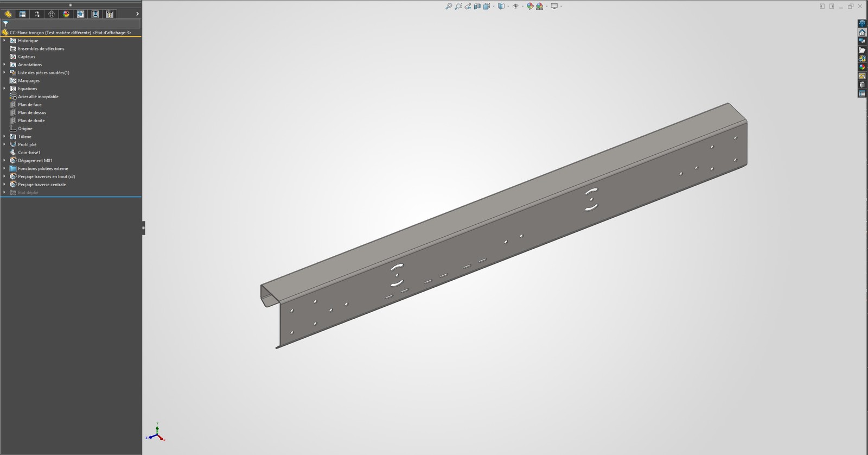The width and height of the screenshot is (868, 455).
Task: Click the Edit Appearance color sphere
Action: pos(530,7)
